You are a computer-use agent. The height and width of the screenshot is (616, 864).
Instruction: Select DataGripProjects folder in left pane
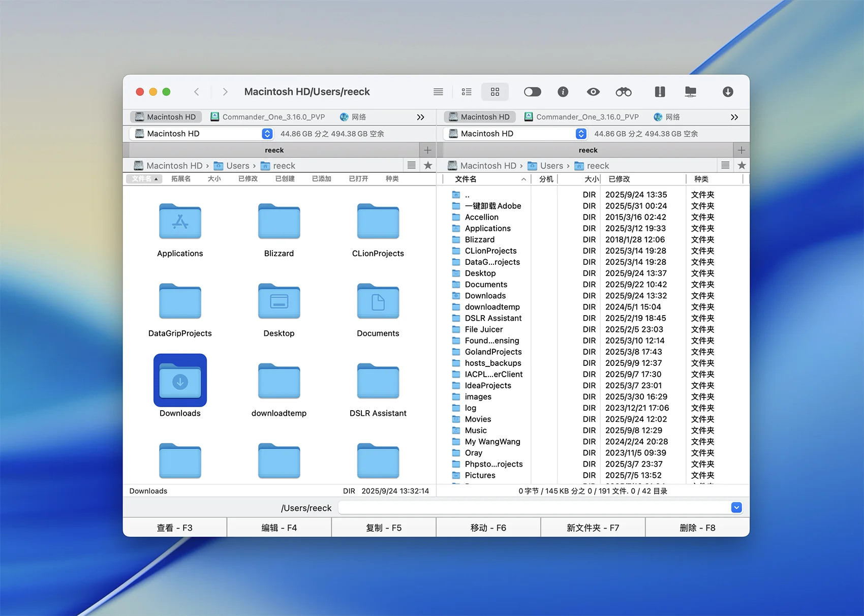click(x=180, y=301)
